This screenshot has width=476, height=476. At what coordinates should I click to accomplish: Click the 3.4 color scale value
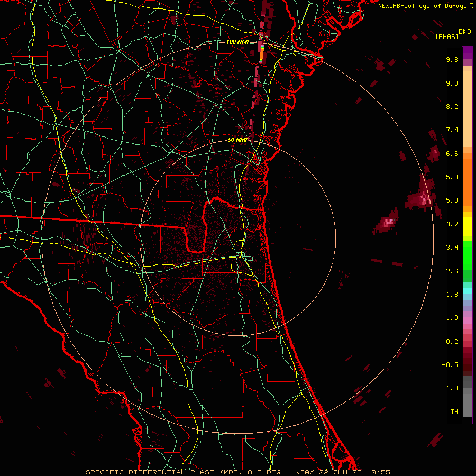click(452, 248)
